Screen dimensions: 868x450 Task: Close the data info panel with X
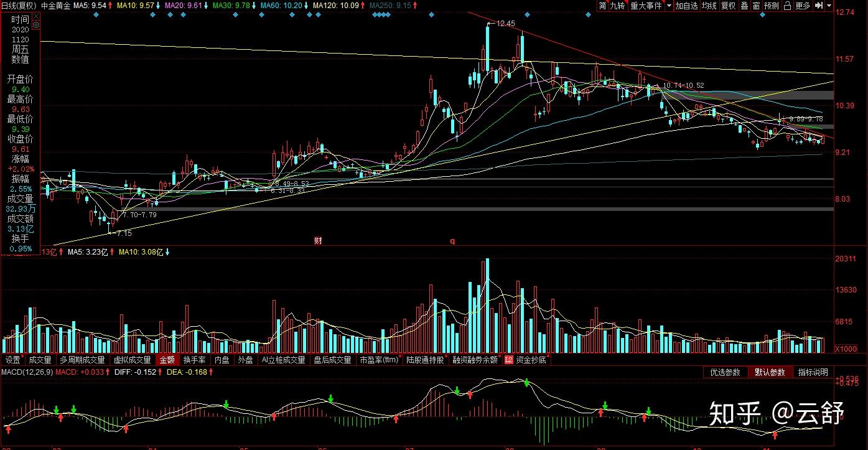point(35,15)
